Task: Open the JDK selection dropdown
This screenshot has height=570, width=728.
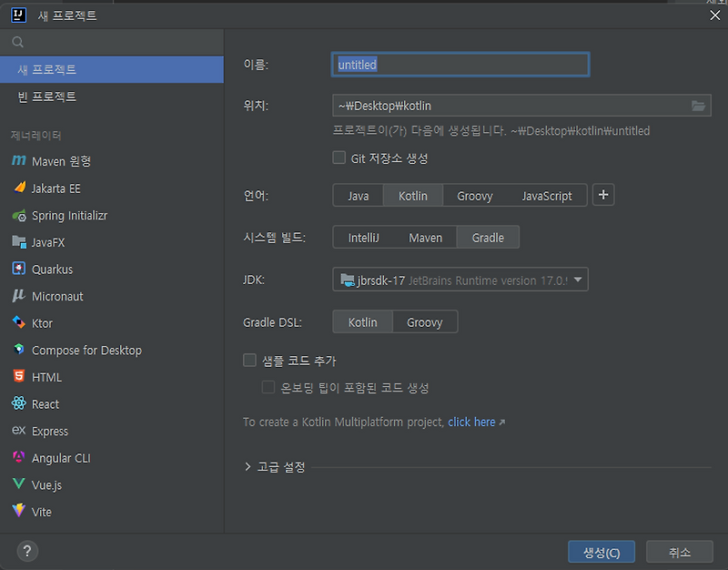Action: click(577, 280)
